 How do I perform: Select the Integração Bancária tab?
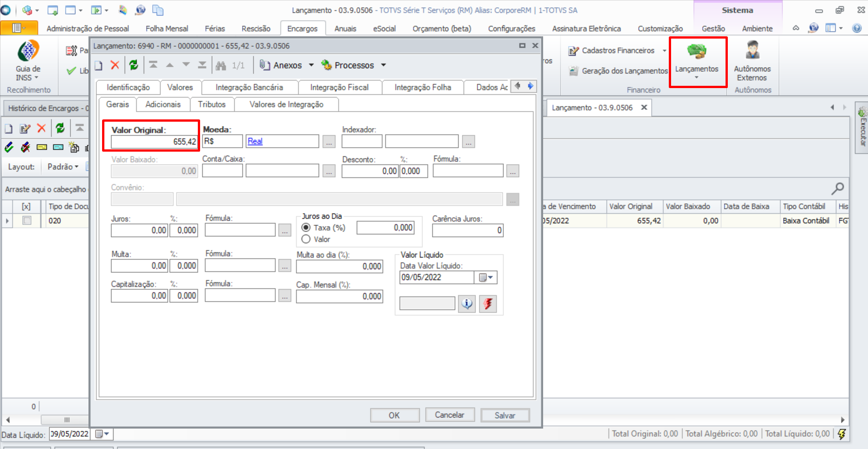click(x=249, y=87)
